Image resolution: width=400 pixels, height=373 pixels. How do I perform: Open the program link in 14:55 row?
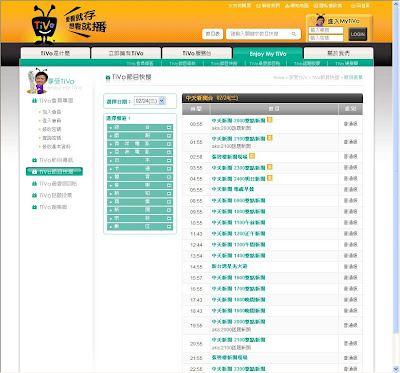[x=229, y=266]
